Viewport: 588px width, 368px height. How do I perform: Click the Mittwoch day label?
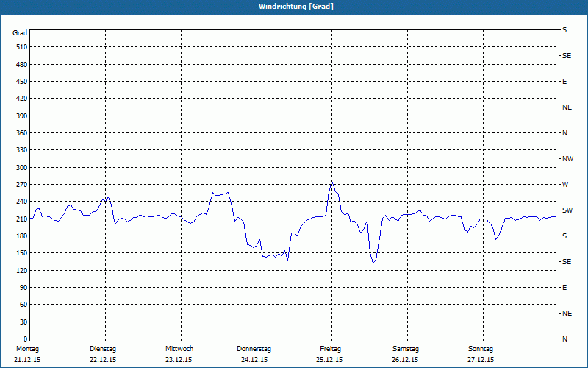coord(179,348)
